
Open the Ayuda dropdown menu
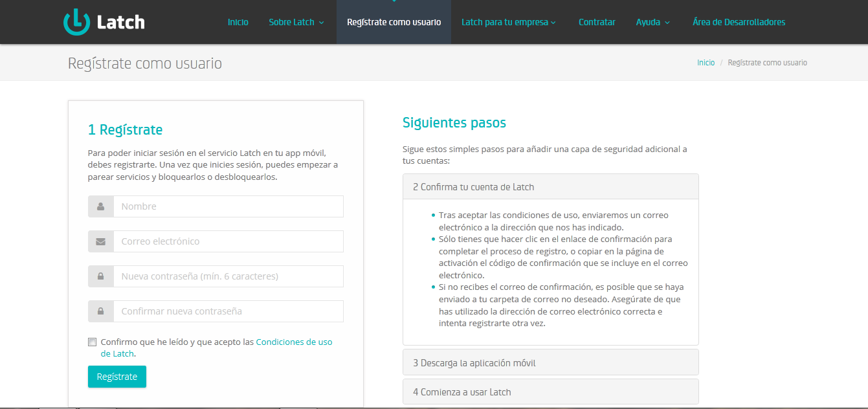coord(652,22)
